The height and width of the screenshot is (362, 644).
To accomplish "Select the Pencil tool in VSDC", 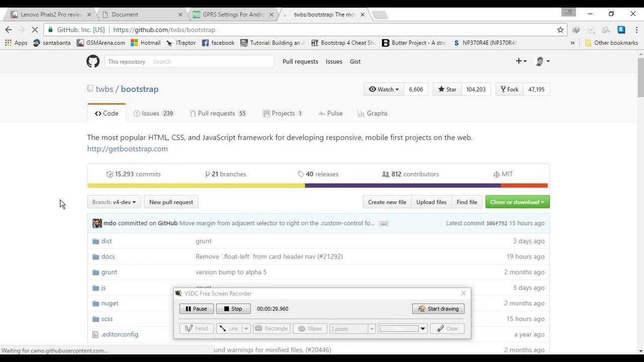I will pos(196,329).
